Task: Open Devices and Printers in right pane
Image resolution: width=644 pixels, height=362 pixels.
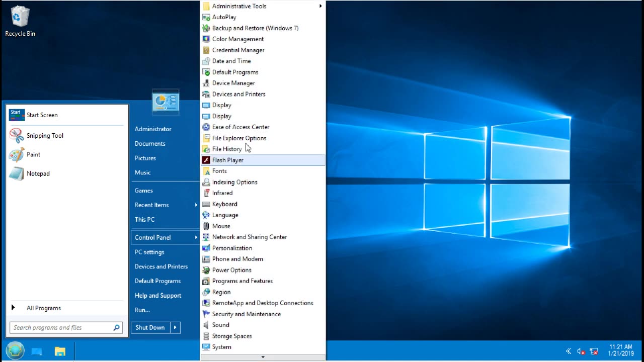Action: 161,266
